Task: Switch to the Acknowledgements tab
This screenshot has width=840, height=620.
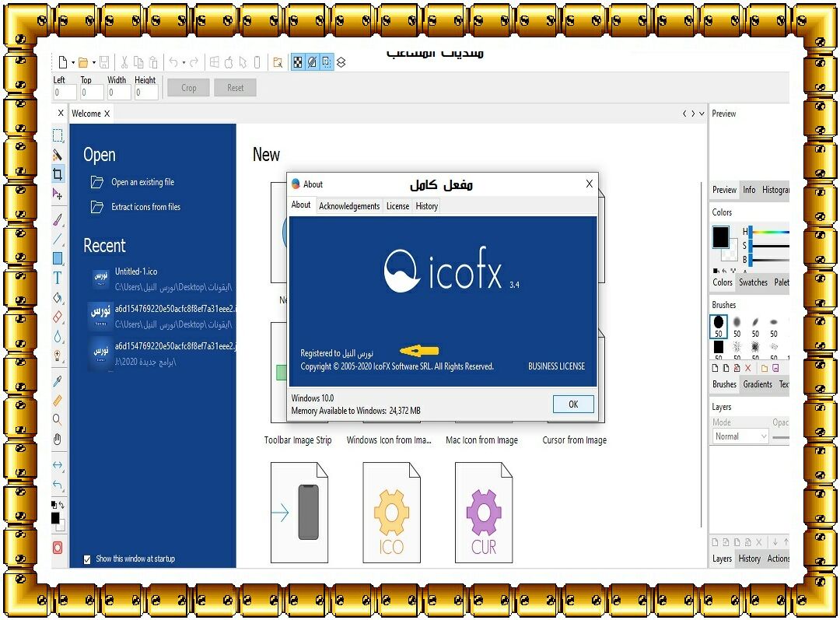Action: click(349, 206)
